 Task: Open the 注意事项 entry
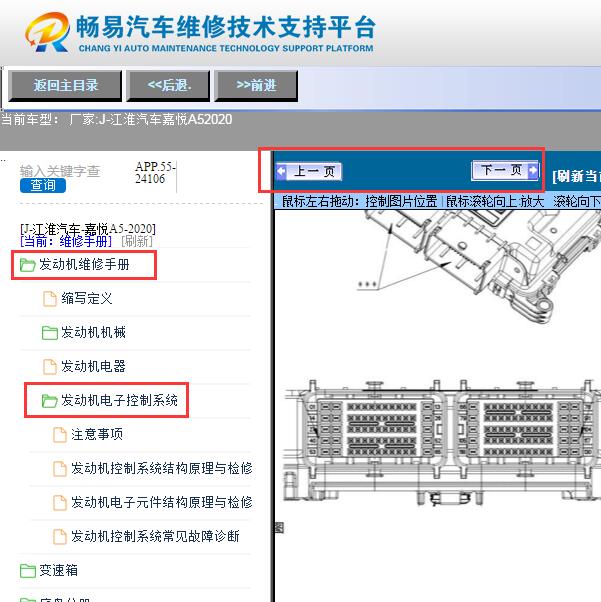tap(97, 434)
